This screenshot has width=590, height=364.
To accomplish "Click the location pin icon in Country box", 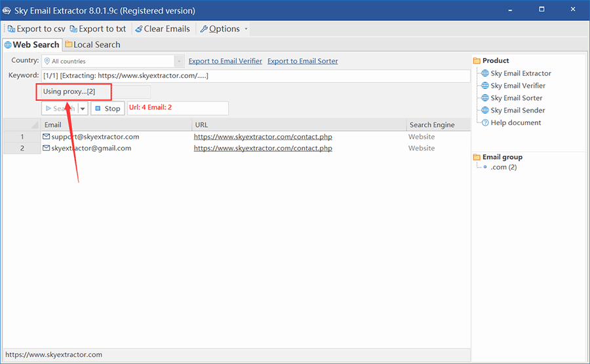I will point(47,62).
